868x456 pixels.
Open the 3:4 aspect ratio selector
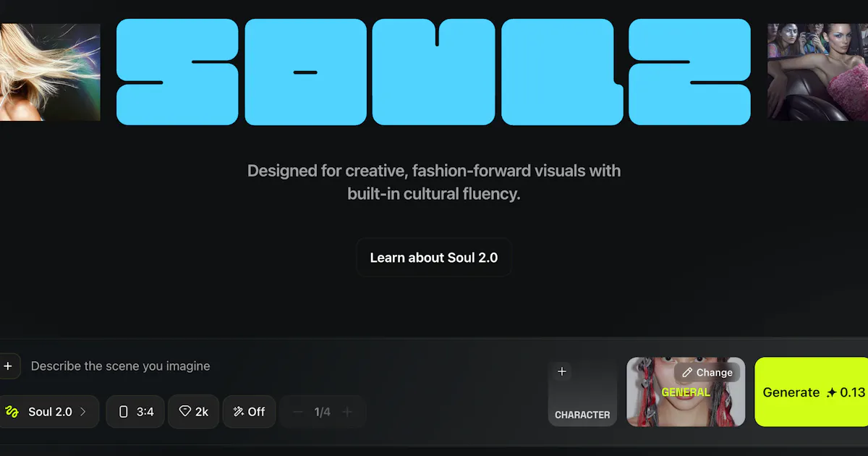point(135,412)
